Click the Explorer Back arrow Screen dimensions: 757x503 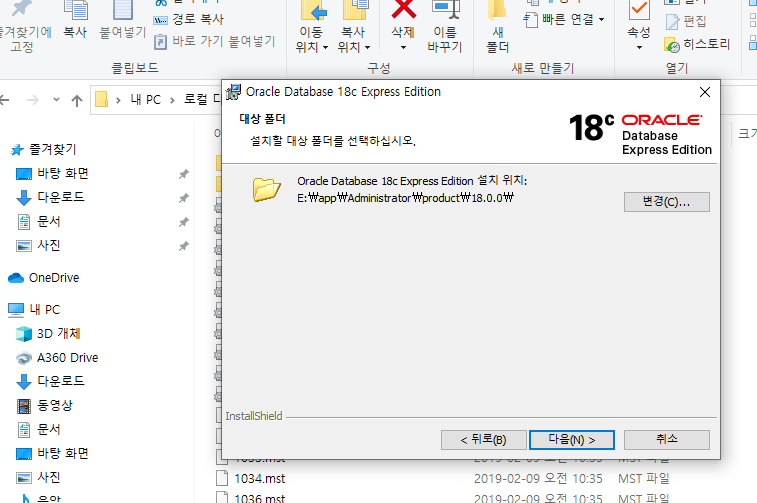(4, 100)
